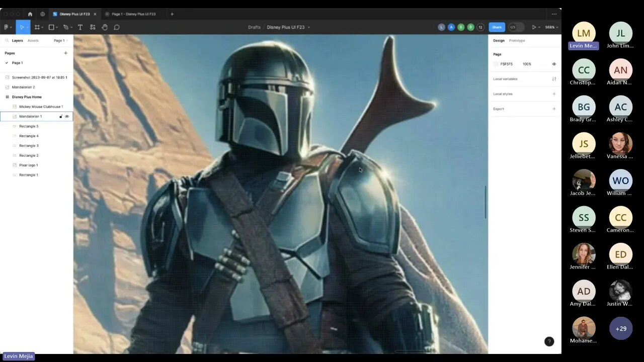Click the blue collaborator avatar A
The image size is (644, 362).
tap(451, 27)
